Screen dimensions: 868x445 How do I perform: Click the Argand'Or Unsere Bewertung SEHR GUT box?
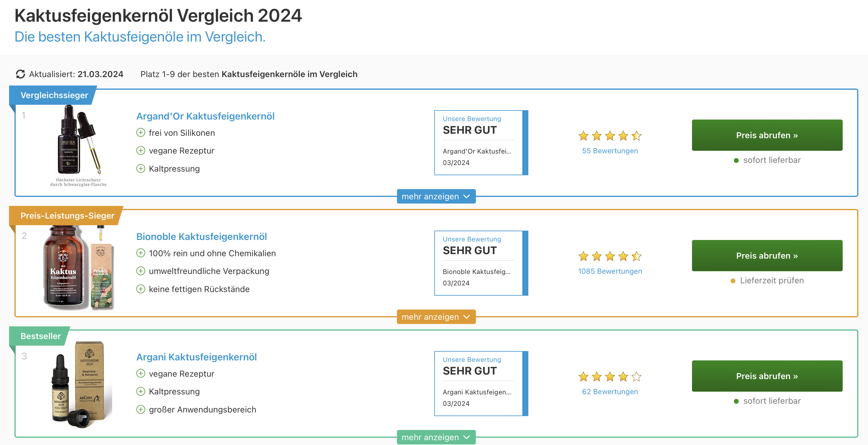pyautogui.click(x=481, y=142)
